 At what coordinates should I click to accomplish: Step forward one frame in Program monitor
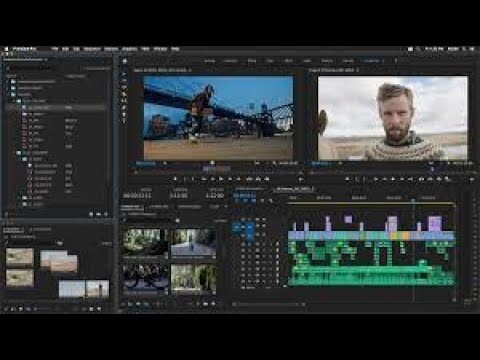[402, 179]
